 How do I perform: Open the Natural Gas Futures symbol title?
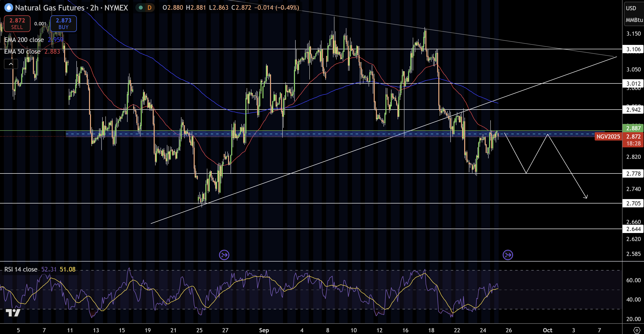(71, 8)
